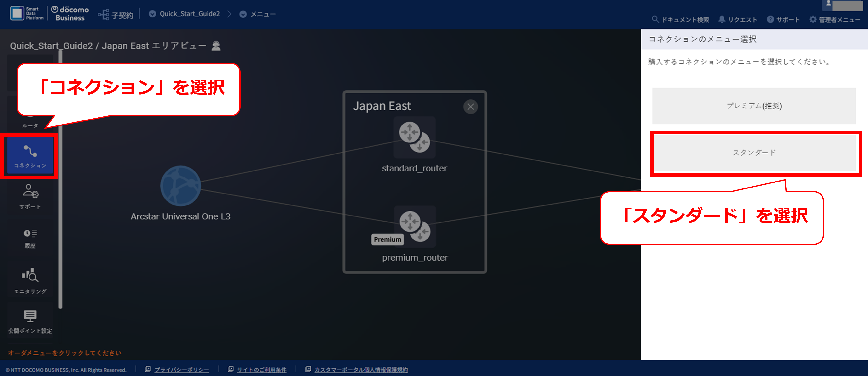Click the Arcstar Universal One L3 label
Viewport: 868px width, 376px height.
click(x=180, y=216)
